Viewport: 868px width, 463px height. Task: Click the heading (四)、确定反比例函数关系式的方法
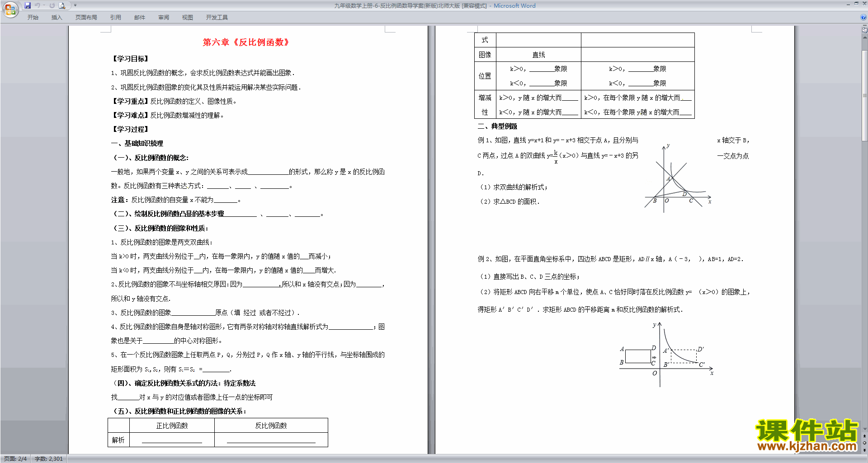[x=184, y=383]
